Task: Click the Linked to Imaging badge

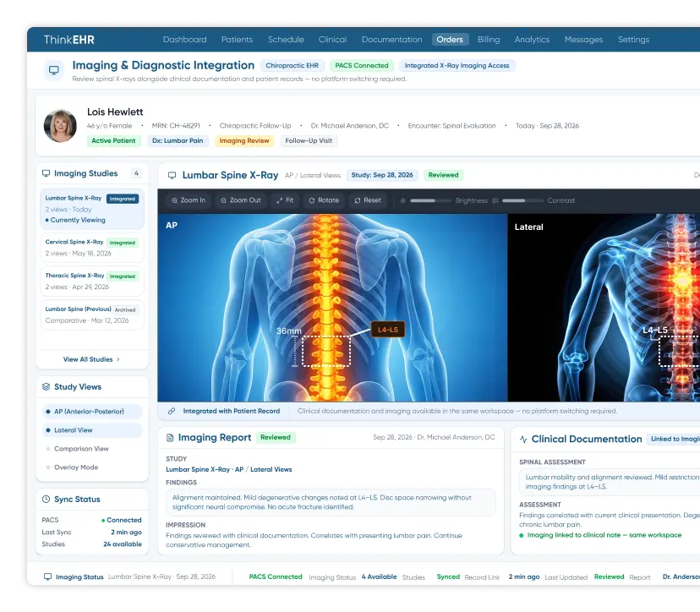Action: click(674, 440)
